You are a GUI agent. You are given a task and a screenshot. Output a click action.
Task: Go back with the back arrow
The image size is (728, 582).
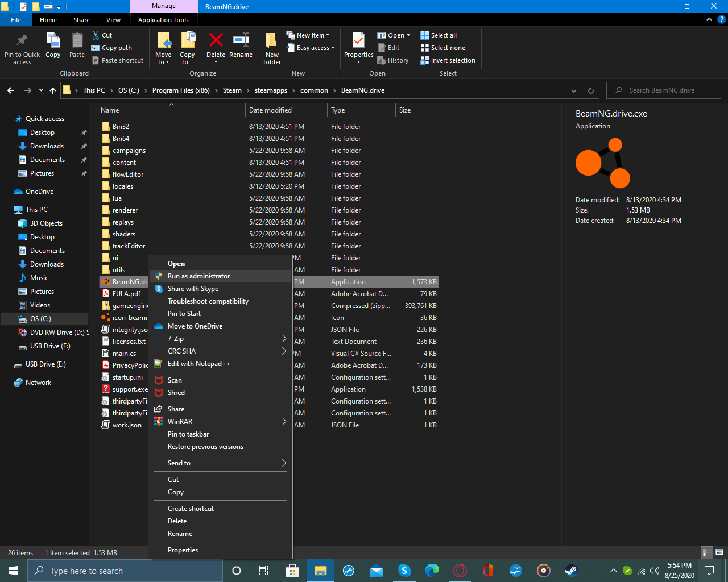point(11,90)
